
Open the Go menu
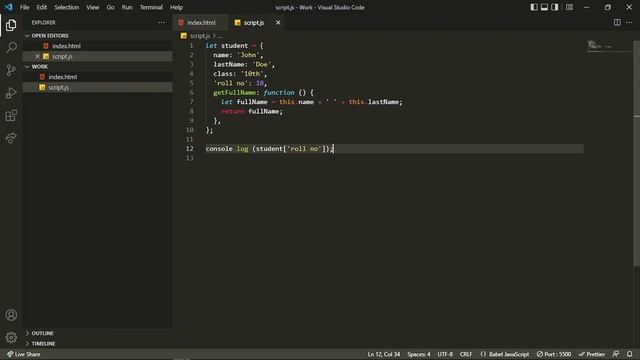[x=110, y=7]
